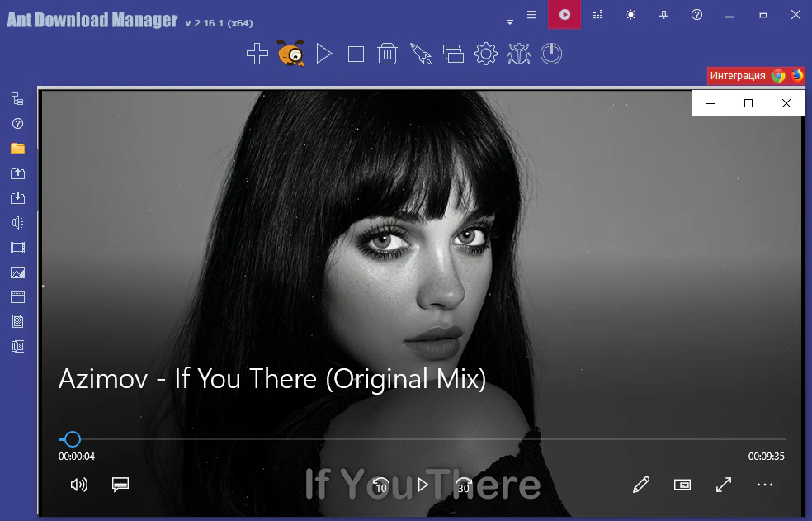Open the hamburger menu in title bar
This screenshot has width=812, height=521.
531,15
